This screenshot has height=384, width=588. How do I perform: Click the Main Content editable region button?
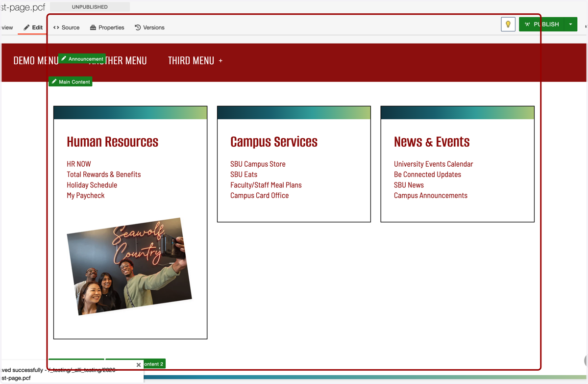coord(71,82)
